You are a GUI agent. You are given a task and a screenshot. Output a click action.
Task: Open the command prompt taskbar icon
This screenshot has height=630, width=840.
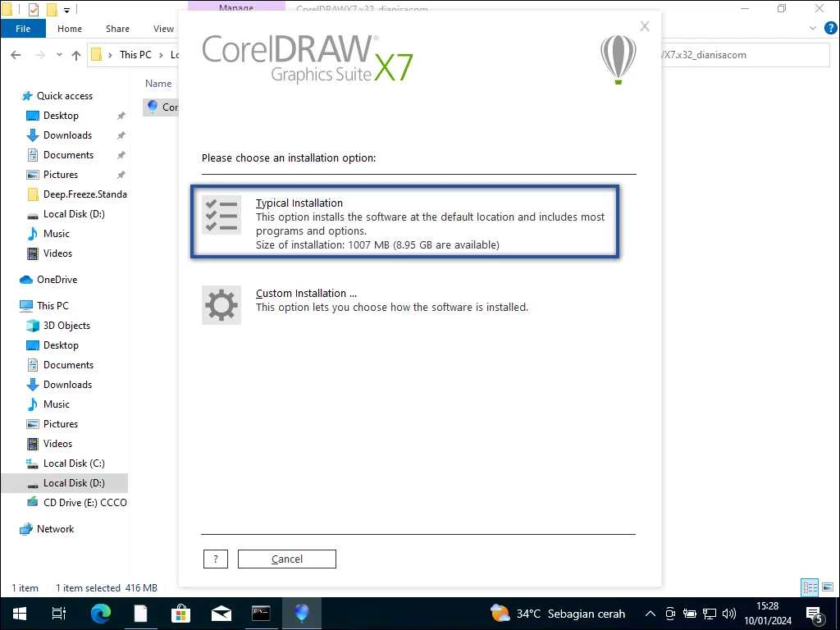(261, 614)
